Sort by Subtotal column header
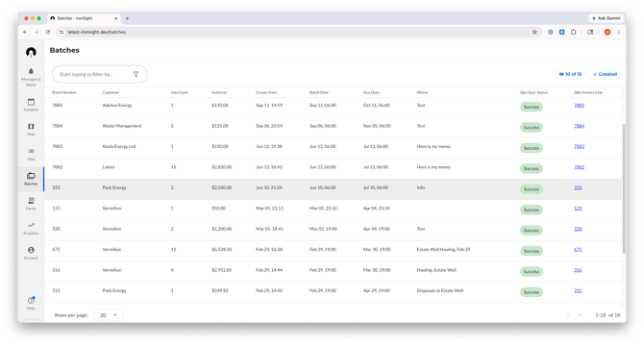The height and width of the screenshot is (346, 644). [219, 93]
